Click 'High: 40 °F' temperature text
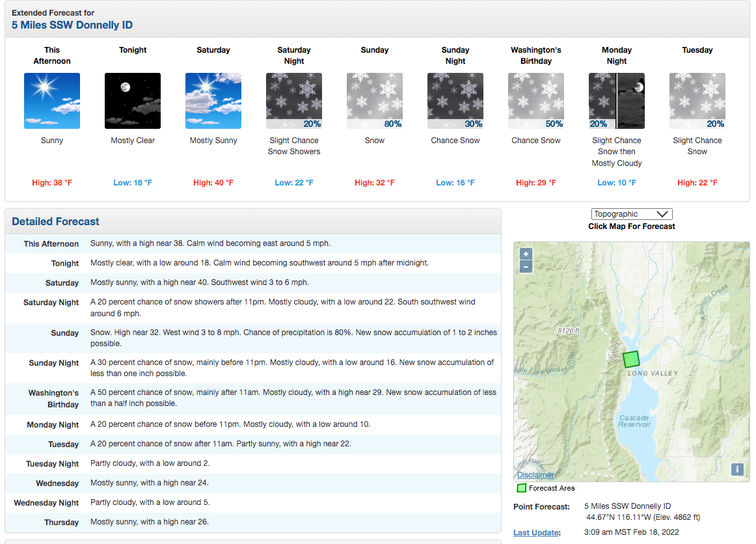This screenshot has width=756, height=544. click(x=213, y=183)
